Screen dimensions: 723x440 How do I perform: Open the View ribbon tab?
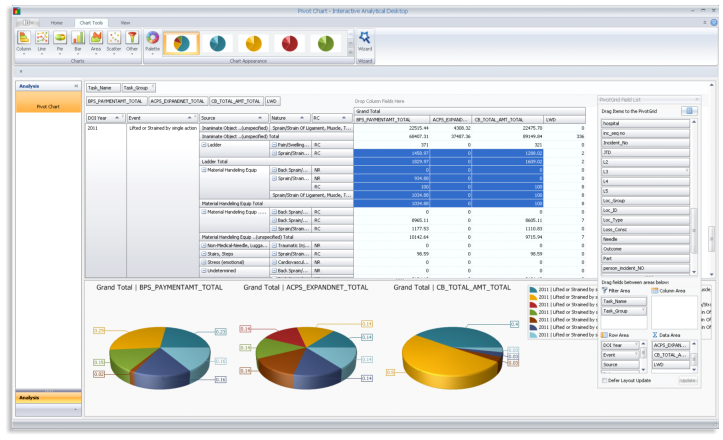click(125, 23)
